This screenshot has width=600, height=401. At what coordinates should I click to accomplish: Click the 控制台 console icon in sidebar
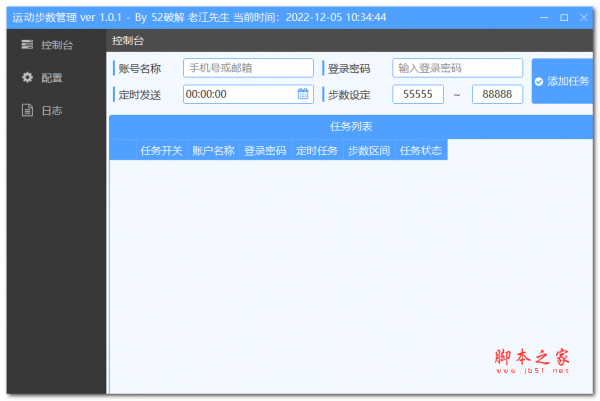tap(27, 44)
